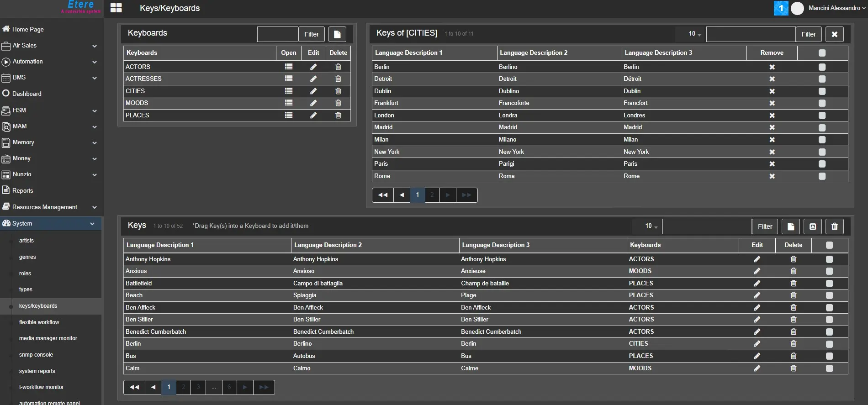Viewport: 868px width, 405px height.
Task: Delete the MOODS keyboard using trash icon
Action: 338,103
